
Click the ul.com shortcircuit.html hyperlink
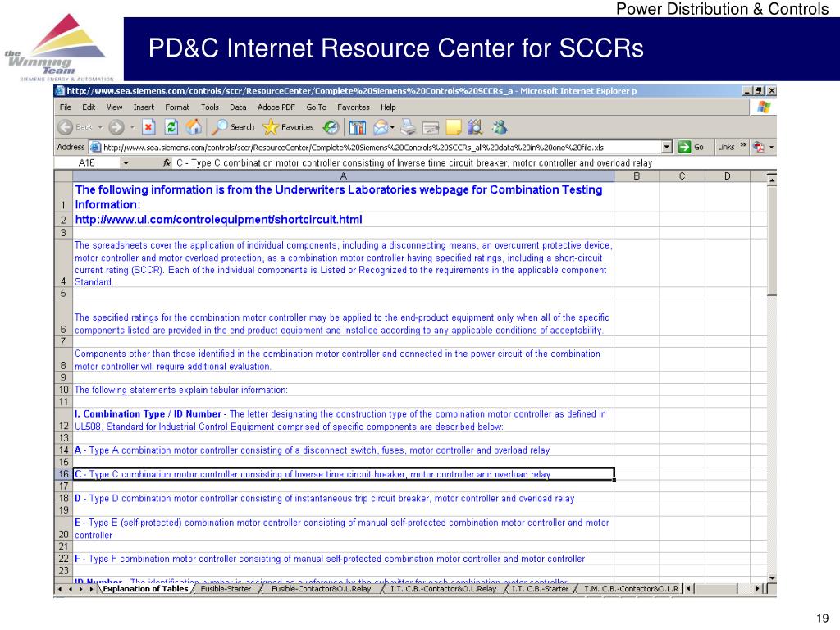coord(218,219)
